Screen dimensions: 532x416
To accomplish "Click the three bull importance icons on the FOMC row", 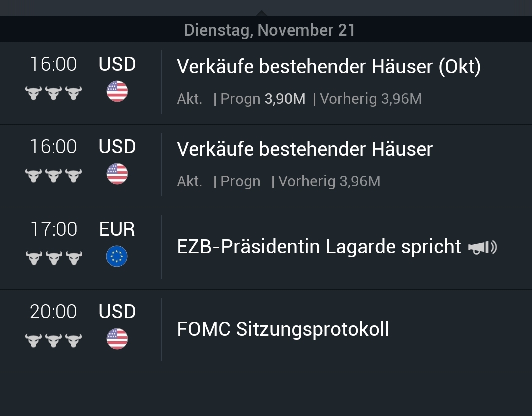I will (x=53, y=339).
